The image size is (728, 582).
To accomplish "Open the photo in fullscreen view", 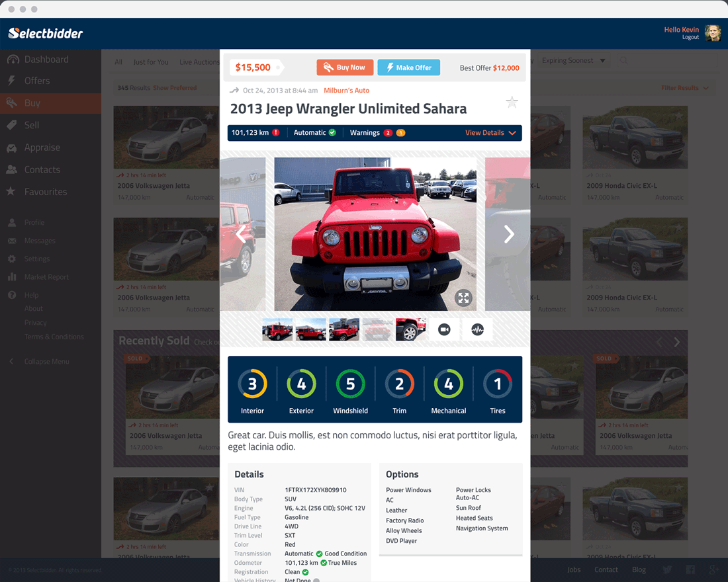I will (x=463, y=298).
